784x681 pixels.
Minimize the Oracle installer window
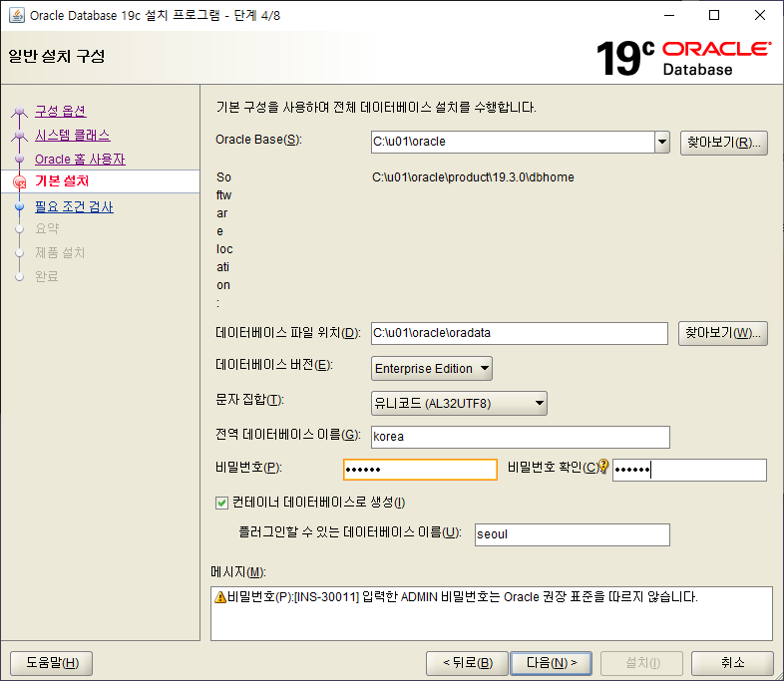669,16
